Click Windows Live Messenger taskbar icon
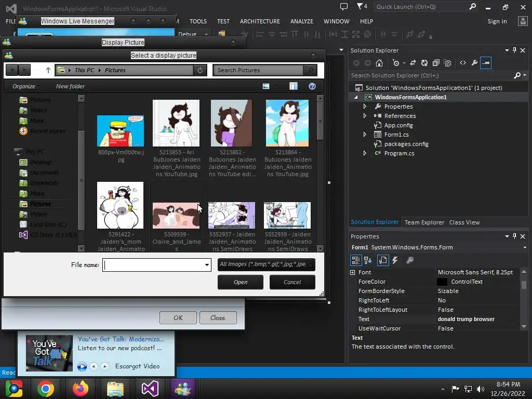 pos(182,389)
